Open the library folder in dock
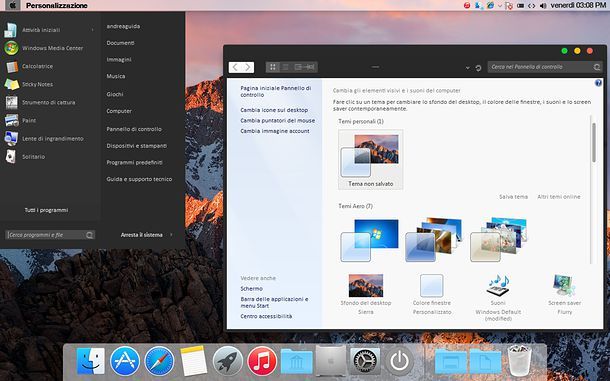The height and width of the screenshot is (381, 610). pyautogui.click(x=296, y=362)
